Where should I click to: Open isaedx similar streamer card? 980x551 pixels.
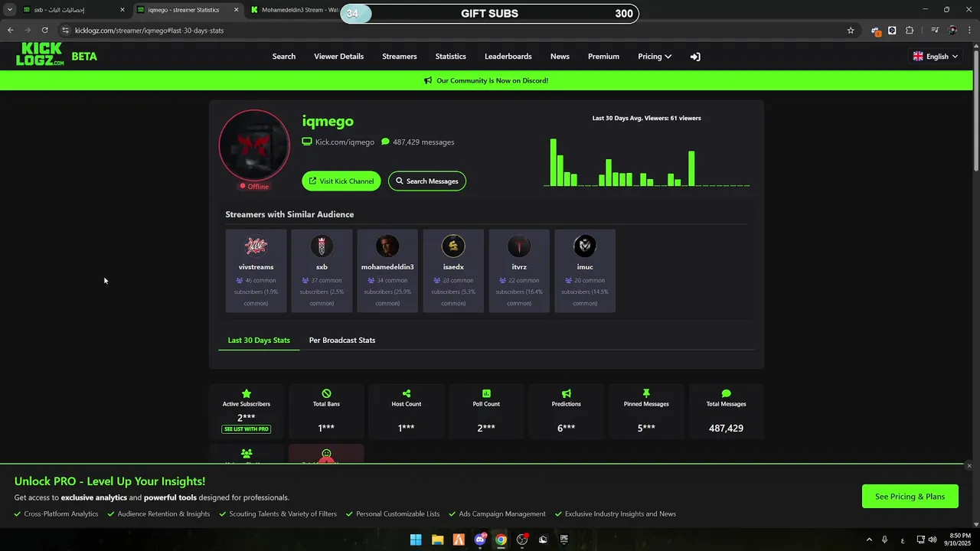[453, 271]
